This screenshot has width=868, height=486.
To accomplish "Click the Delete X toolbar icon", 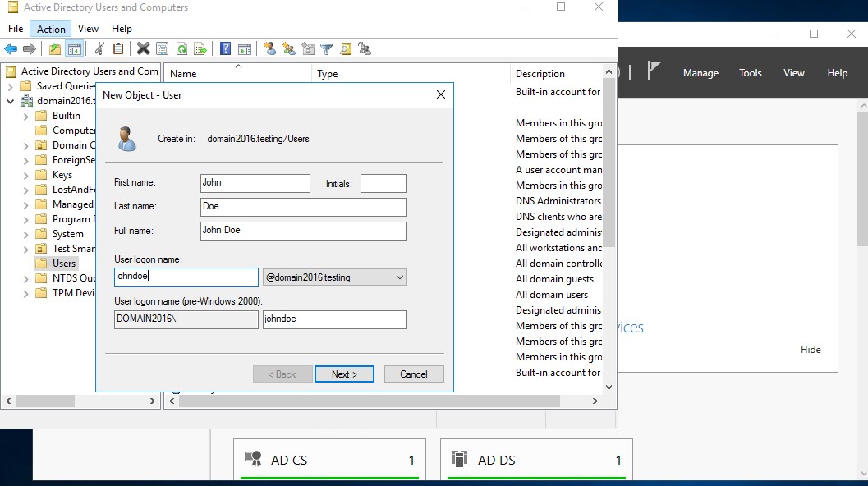I will (x=144, y=48).
